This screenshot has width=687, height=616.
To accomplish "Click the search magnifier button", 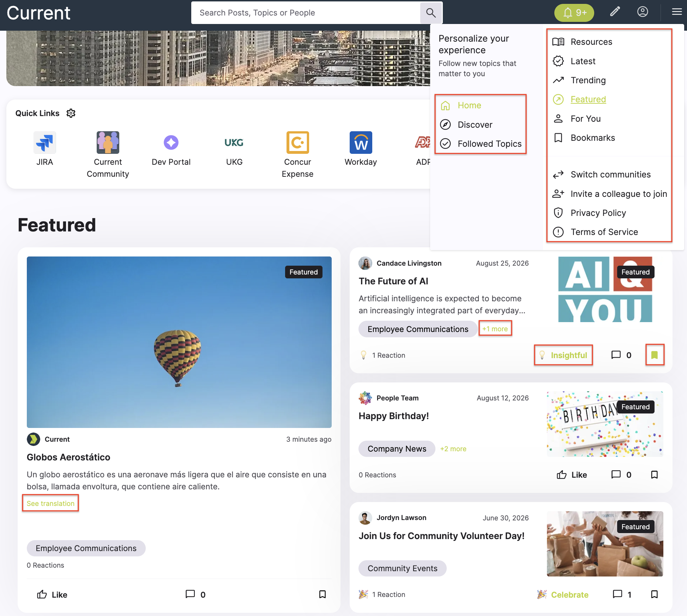I will pyautogui.click(x=431, y=13).
